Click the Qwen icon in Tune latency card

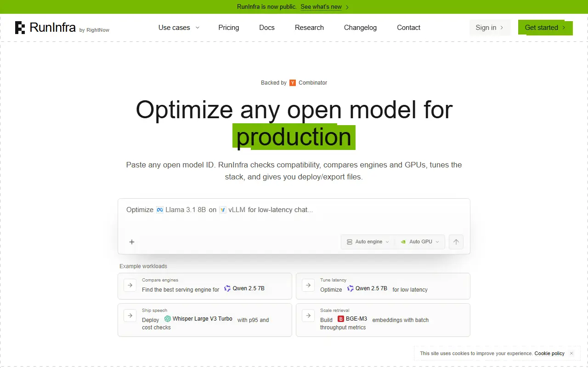pyautogui.click(x=351, y=288)
